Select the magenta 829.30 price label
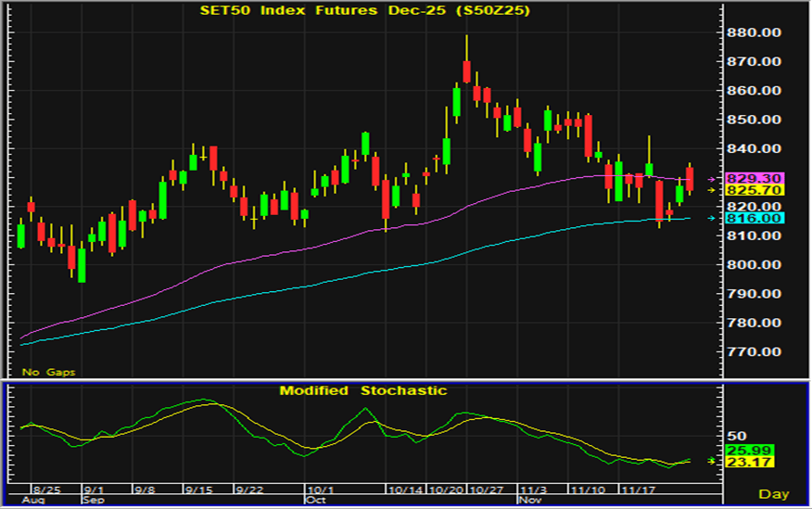Image resolution: width=812 pixels, height=509 pixels. tap(755, 178)
